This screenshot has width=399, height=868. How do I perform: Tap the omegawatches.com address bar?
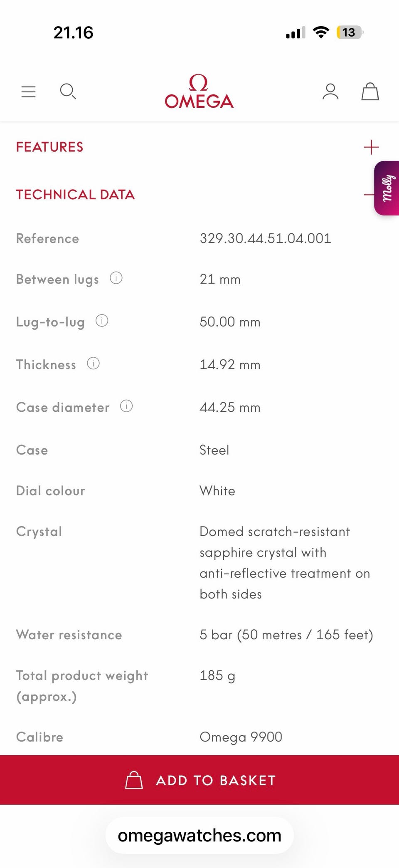[199, 836]
